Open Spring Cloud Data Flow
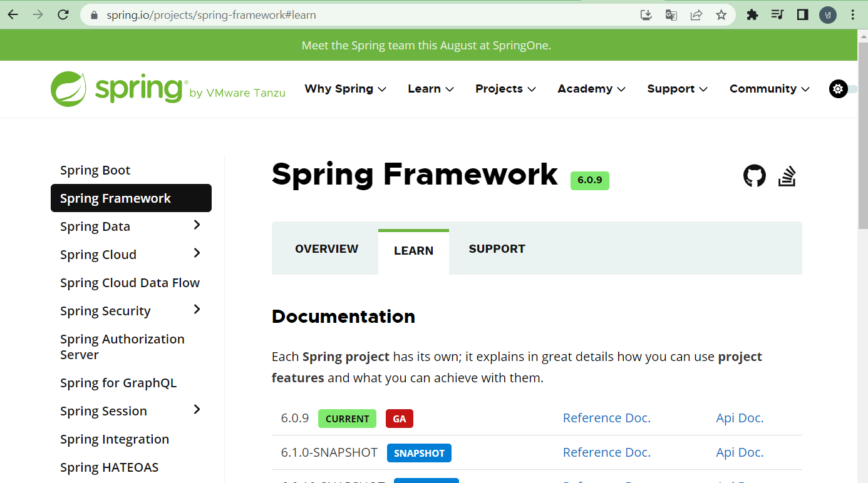The image size is (868, 483). click(x=130, y=283)
